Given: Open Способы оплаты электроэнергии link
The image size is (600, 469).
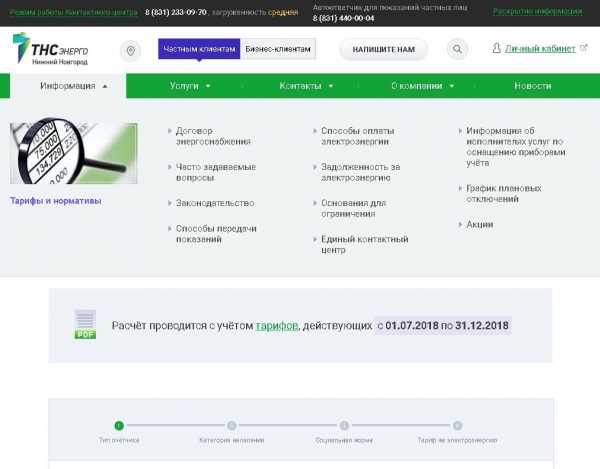Looking at the screenshot, I should [358, 136].
